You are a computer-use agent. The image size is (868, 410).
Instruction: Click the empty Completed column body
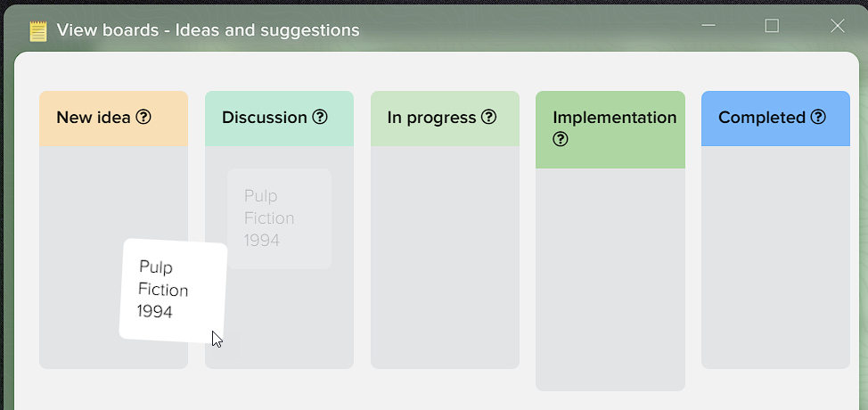pyautogui.click(x=775, y=258)
